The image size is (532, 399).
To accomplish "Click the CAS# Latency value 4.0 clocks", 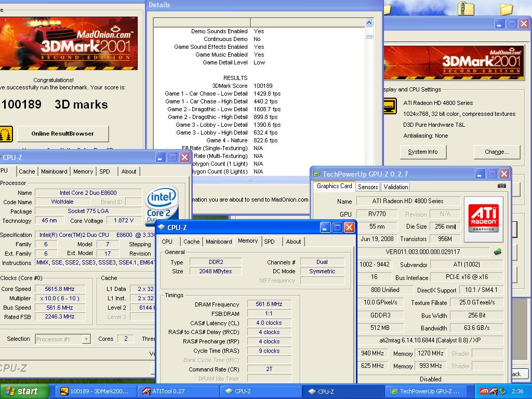I will click(x=269, y=323).
